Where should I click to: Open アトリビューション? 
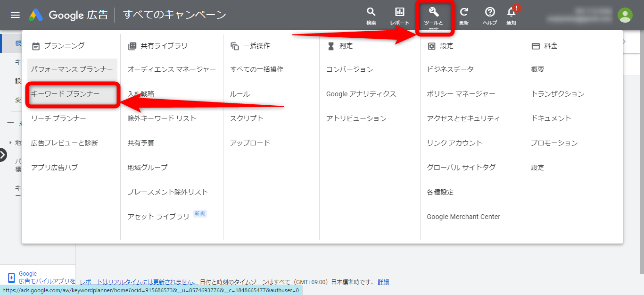[356, 118]
